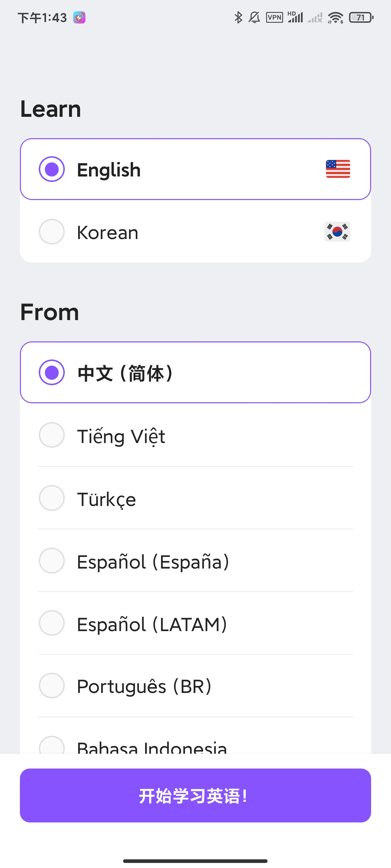Pick Español (España) option
Screen dimensions: 391x868
pos(195,561)
